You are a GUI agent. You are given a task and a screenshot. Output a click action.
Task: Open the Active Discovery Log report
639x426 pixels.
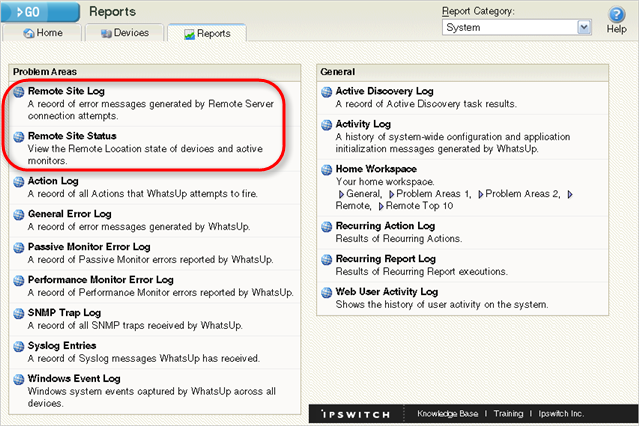pyautogui.click(x=384, y=91)
